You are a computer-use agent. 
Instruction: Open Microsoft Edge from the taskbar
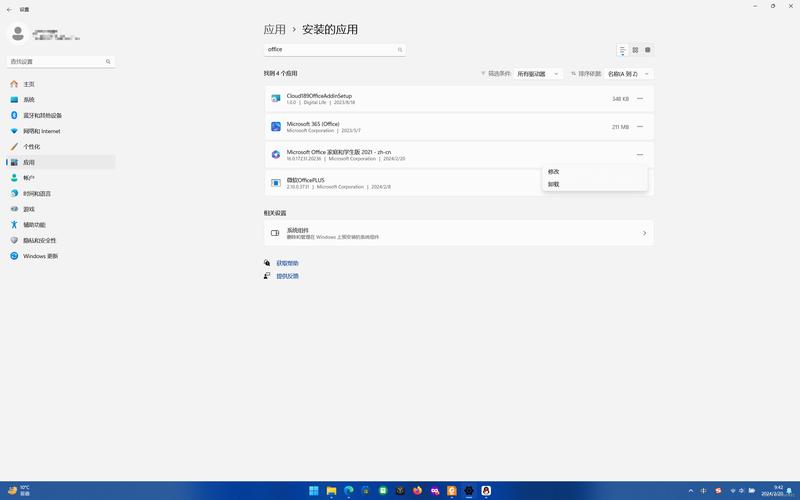pyautogui.click(x=348, y=491)
